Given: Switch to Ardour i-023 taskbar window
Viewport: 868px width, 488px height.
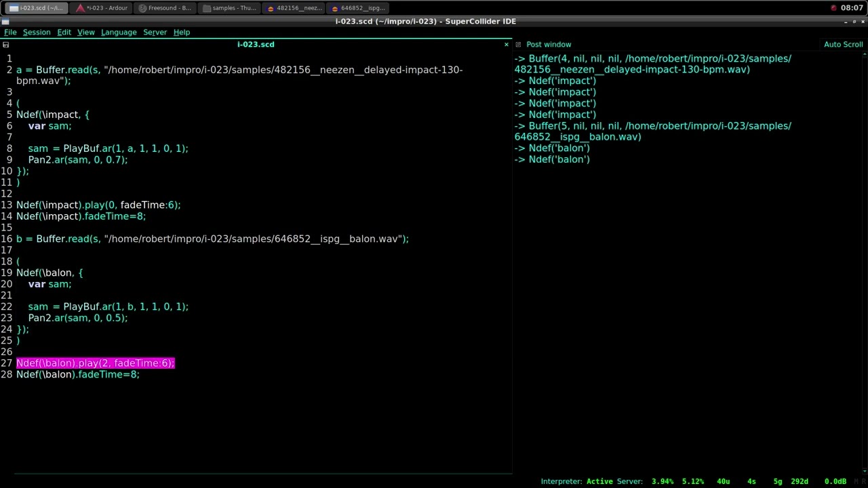Looking at the screenshot, I should coord(102,8).
